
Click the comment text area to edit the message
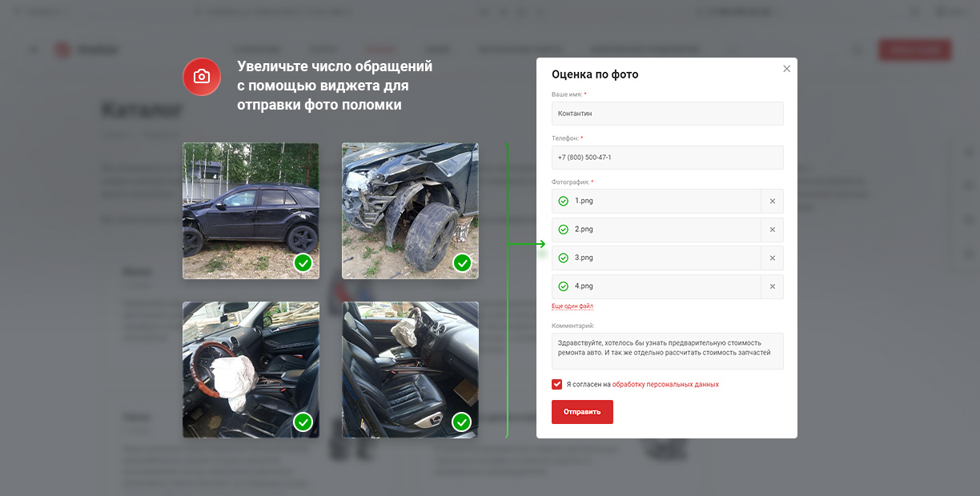pyautogui.click(x=667, y=350)
